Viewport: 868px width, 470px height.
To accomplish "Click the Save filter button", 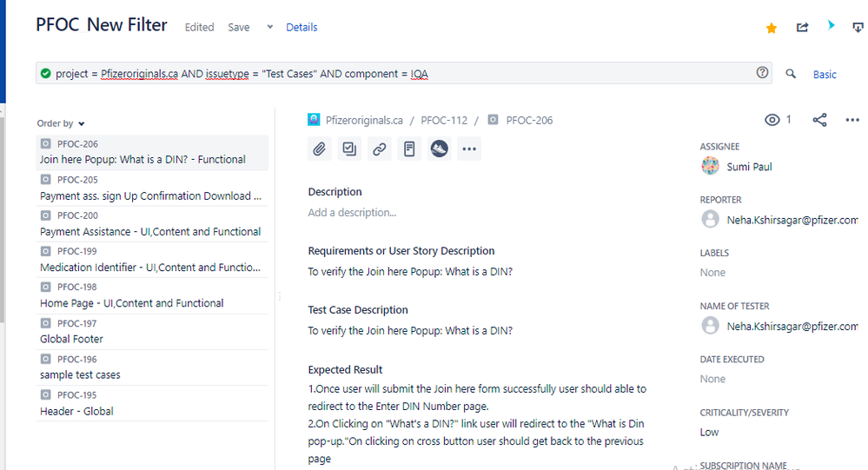I will coord(239,27).
